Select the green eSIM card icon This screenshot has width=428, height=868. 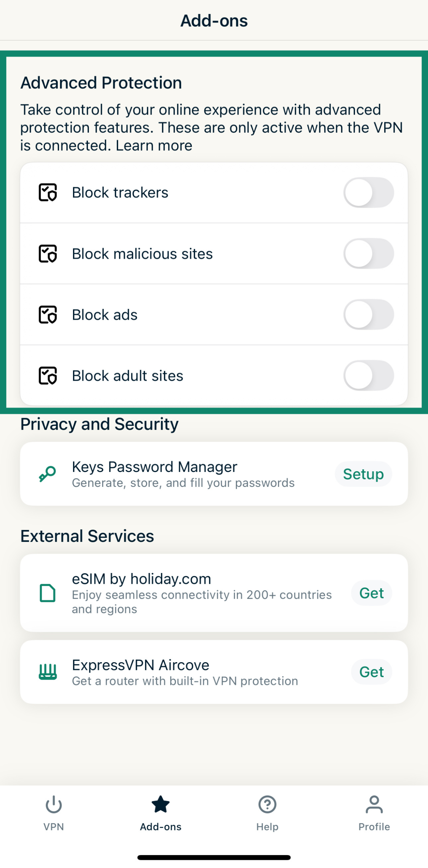coord(48,593)
